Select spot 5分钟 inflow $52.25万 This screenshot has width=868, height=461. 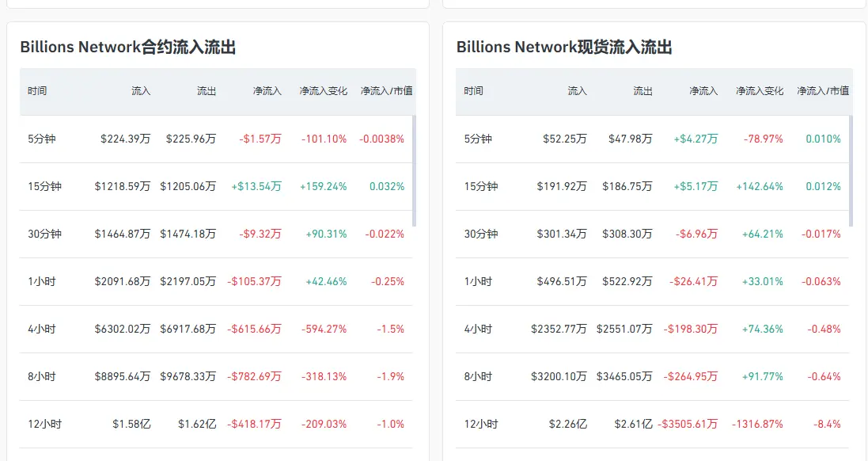(565, 139)
